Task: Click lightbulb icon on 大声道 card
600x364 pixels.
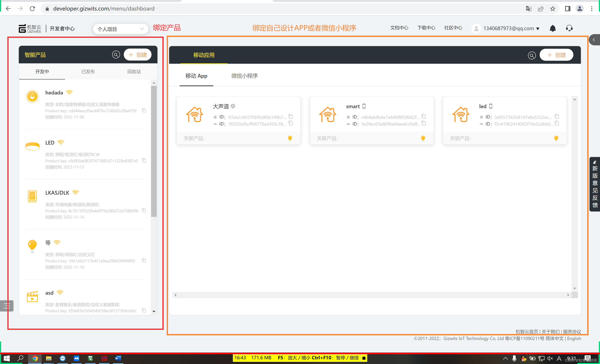Action: tap(290, 138)
